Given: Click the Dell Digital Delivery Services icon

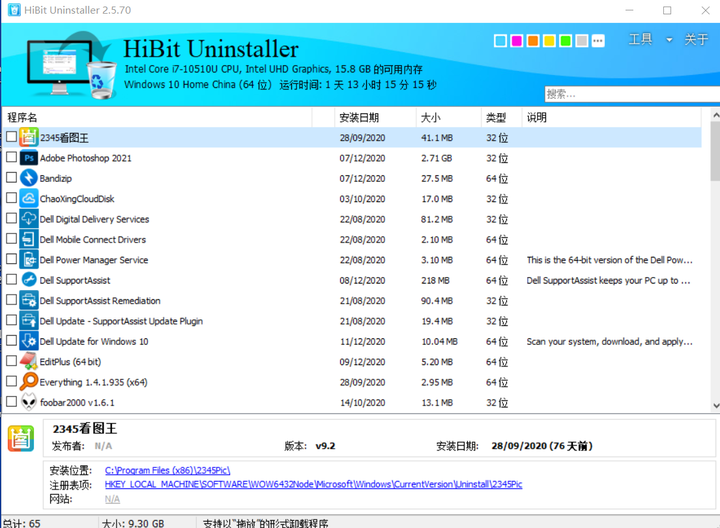Looking at the screenshot, I should (x=28, y=219).
